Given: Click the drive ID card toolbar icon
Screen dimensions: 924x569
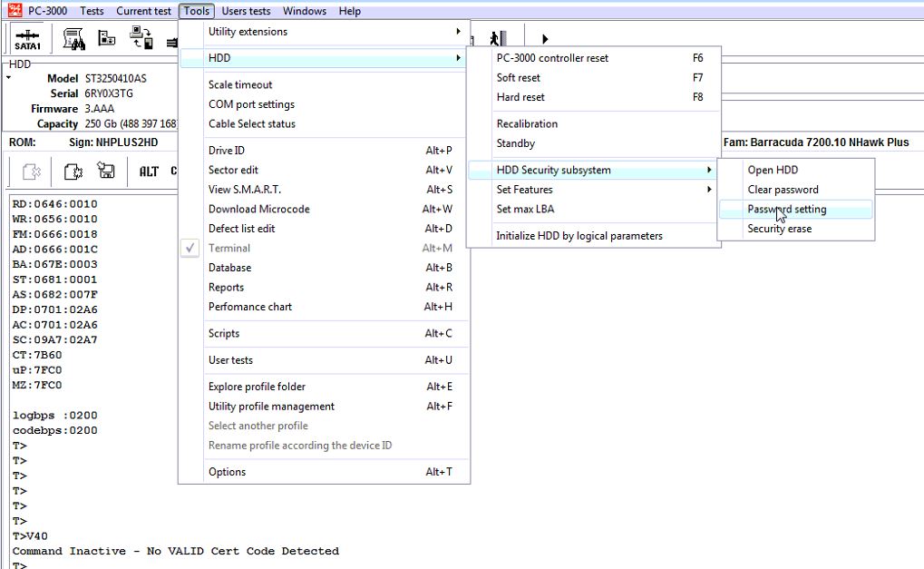Looking at the screenshot, I should (x=107, y=38).
